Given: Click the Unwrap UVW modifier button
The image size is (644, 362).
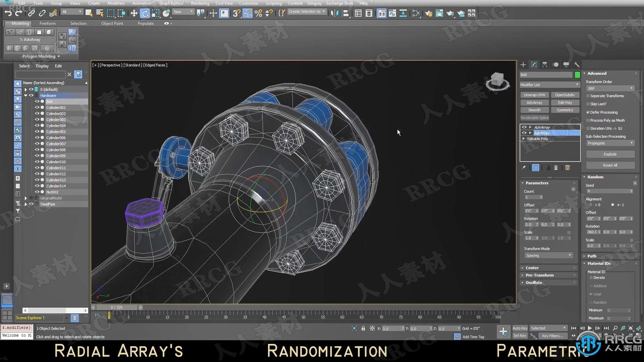Looking at the screenshot, I should tap(535, 95).
